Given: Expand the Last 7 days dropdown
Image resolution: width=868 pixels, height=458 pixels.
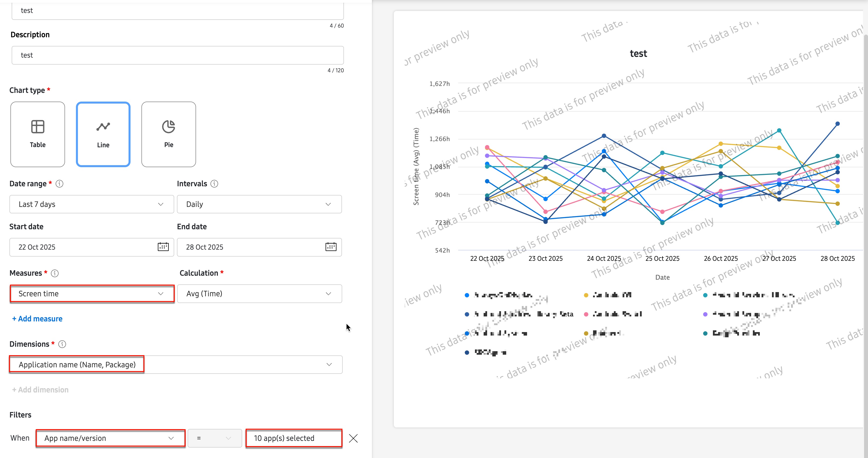Looking at the screenshot, I should 91,204.
